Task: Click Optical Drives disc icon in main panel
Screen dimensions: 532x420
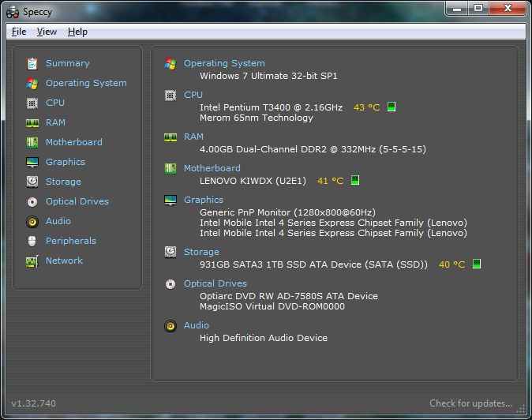Action: pos(170,284)
